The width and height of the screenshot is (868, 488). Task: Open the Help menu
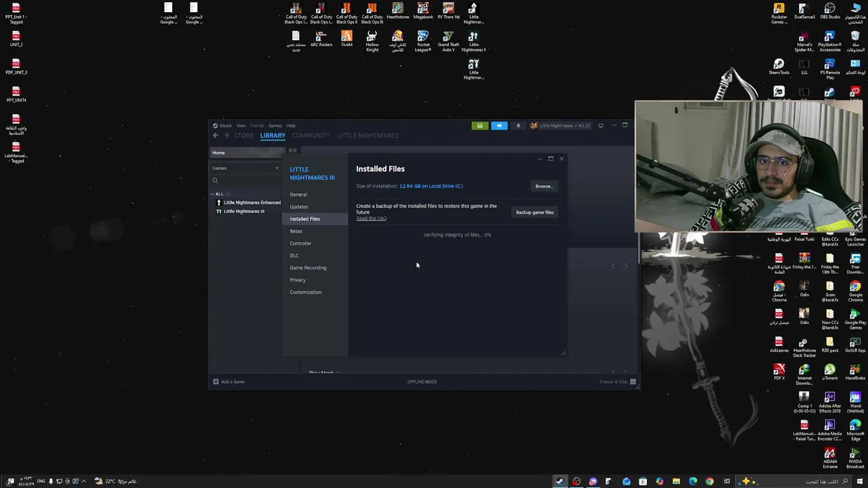pos(291,125)
